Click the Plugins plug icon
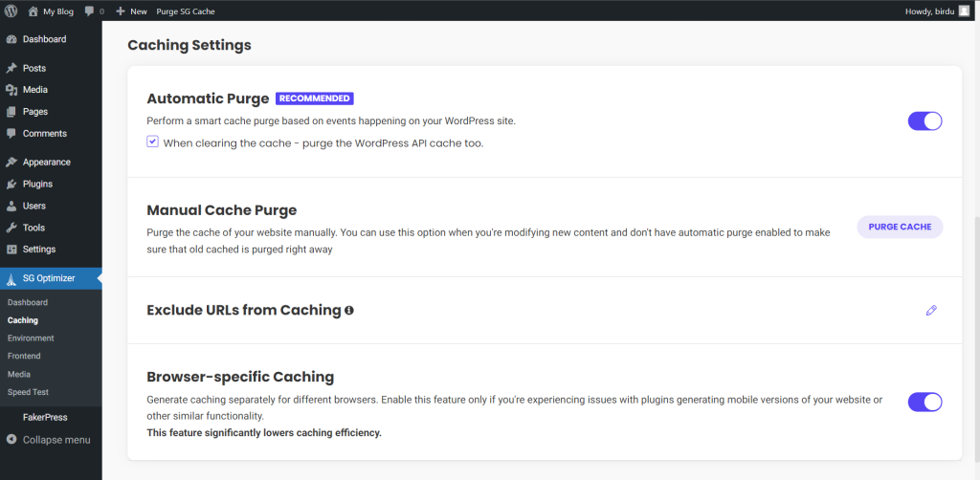 pyautogui.click(x=11, y=185)
